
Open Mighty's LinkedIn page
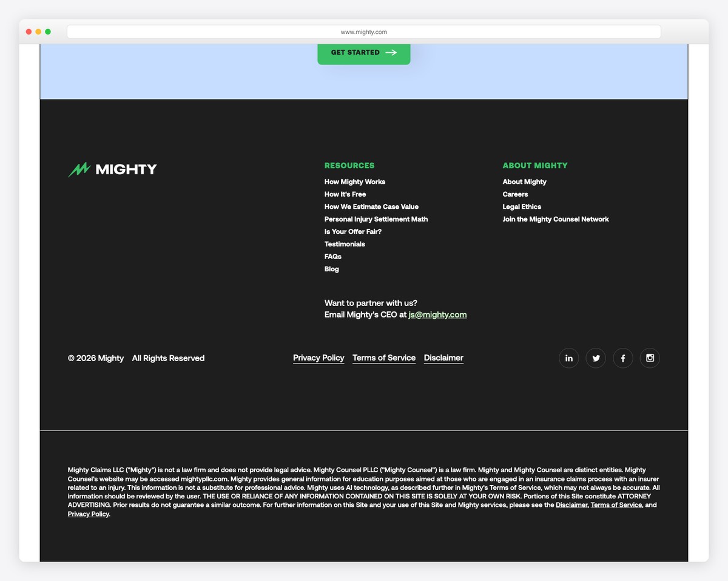point(568,358)
